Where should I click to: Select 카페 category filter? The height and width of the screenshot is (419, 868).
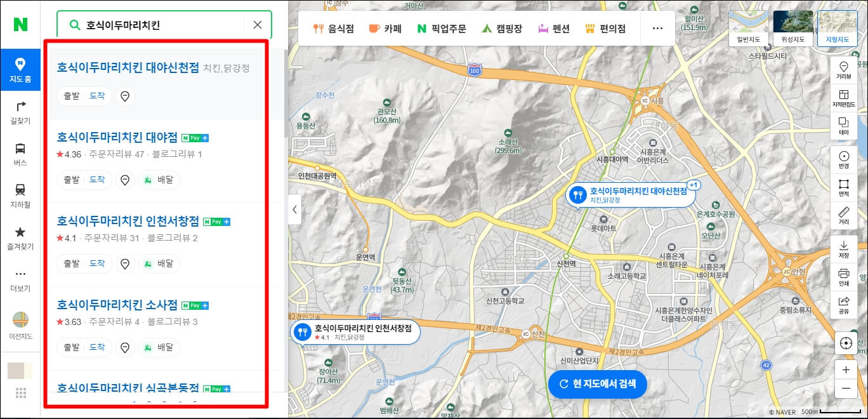click(385, 29)
